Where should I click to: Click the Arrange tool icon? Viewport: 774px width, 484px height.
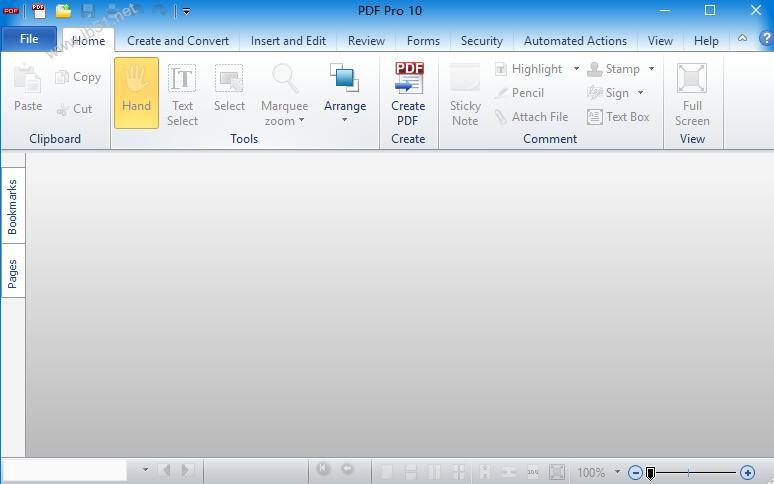tap(345, 77)
